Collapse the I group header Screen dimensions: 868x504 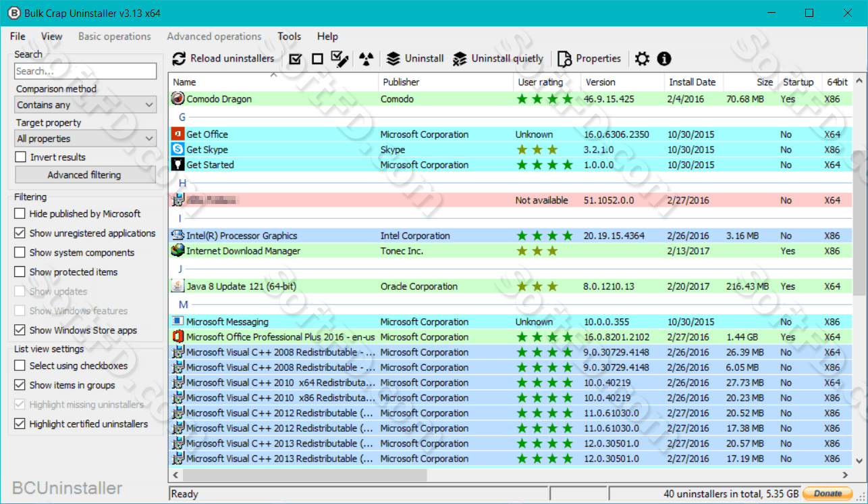(180, 218)
